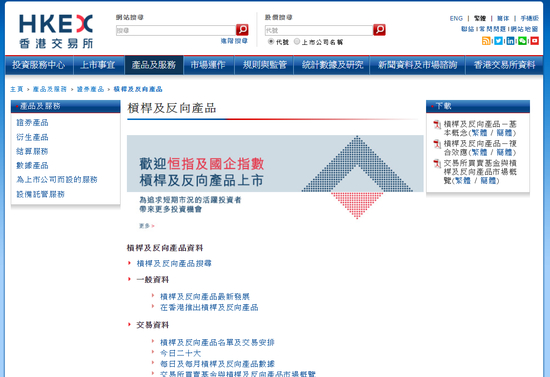
Task: Open the 規則與監管 nav menu
Action: point(265,65)
